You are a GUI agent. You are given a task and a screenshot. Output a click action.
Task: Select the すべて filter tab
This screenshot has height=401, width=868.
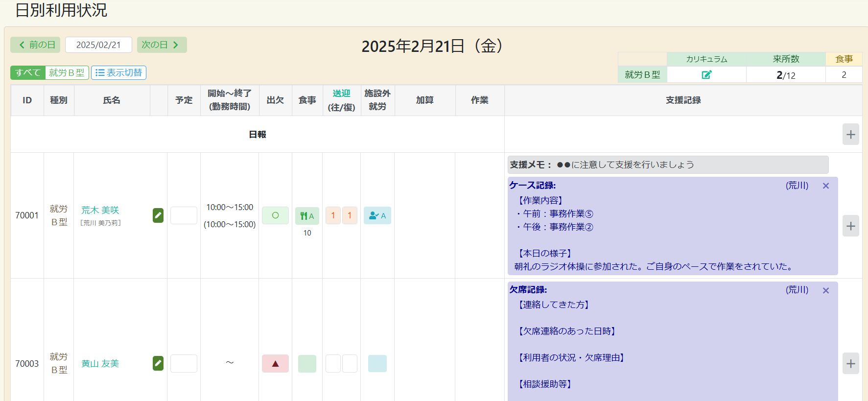coord(28,73)
